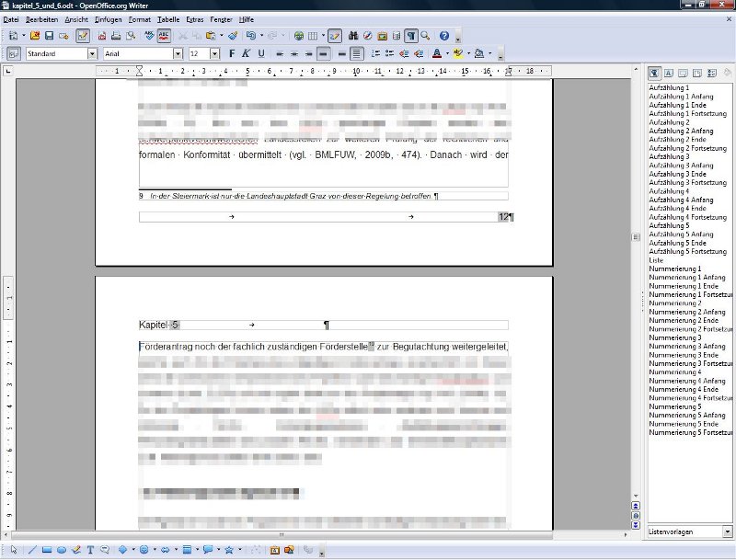The width and height of the screenshot is (736, 560).
Task: Select the 'Aufzählung 1' list style
Action: 669,88
